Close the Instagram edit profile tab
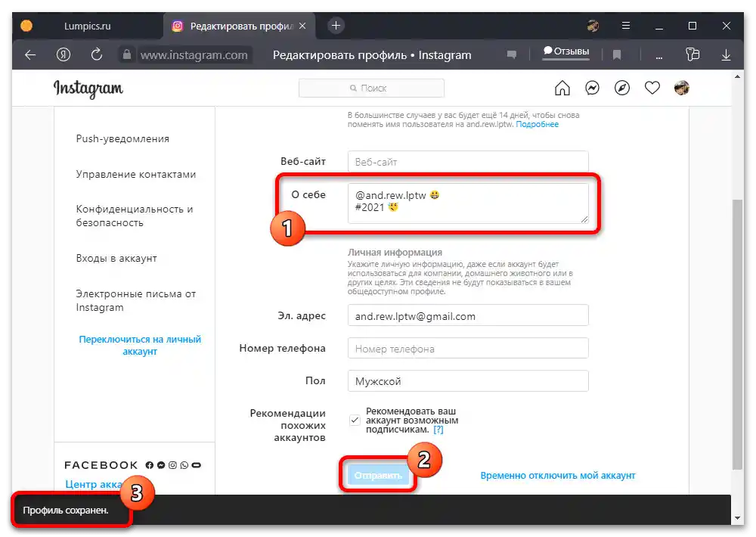The width and height of the screenshot is (756, 537). pos(302,26)
